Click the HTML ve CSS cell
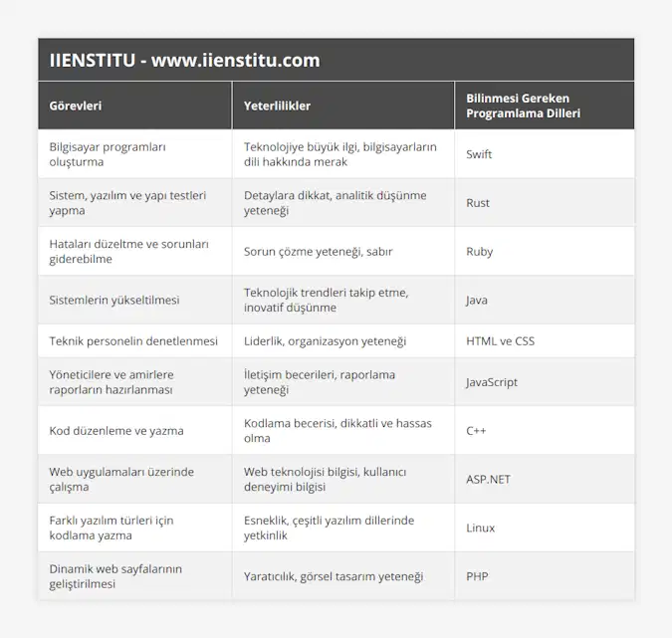Image resolution: width=672 pixels, height=638 pixels. point(500,341)
